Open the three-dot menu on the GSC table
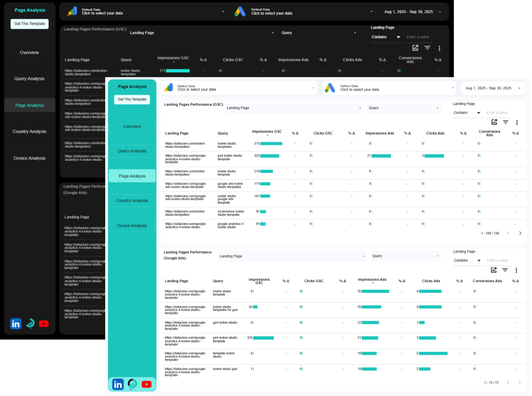The width and height of the screenshot is (532, 396). coord(517,122)
